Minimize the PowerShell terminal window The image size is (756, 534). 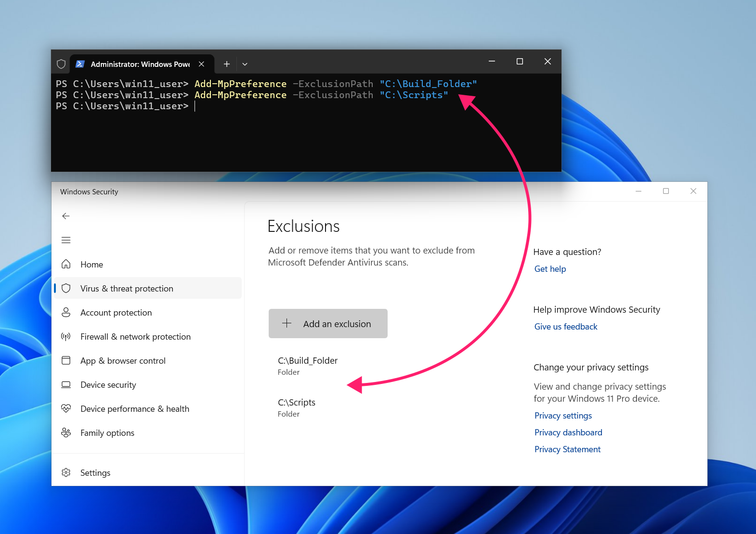(x=492, y=61)
